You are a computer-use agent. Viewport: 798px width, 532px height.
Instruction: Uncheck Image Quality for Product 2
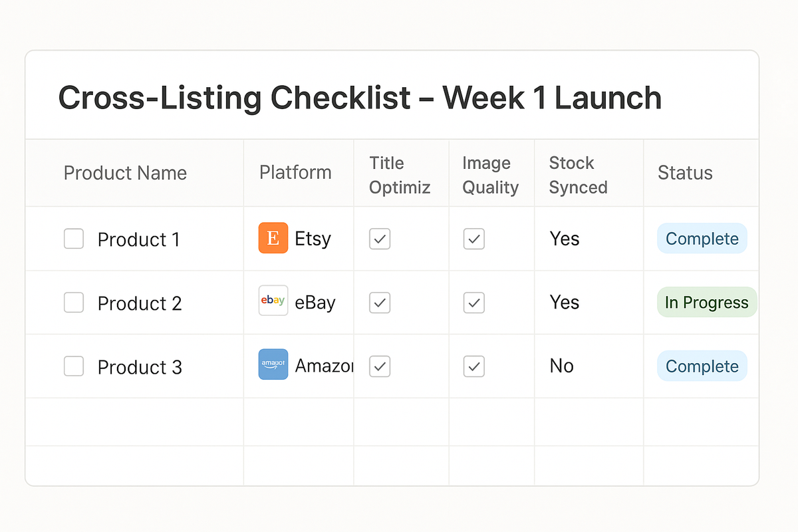473,302
